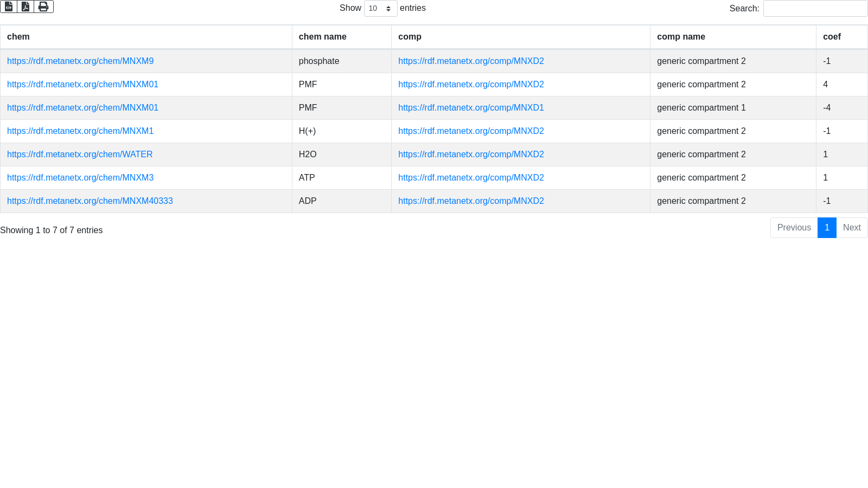
Task: Sort by comp name column header
Action: coord(681,37)
